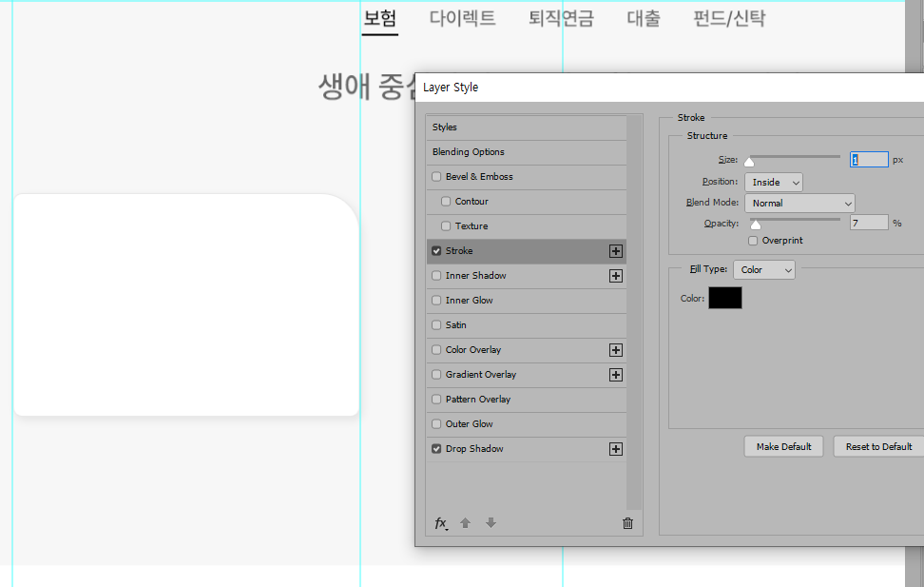Enable the Contour checkbox
Screen dimensions: 924x587
pyautogui.click(x=446, y=201)
